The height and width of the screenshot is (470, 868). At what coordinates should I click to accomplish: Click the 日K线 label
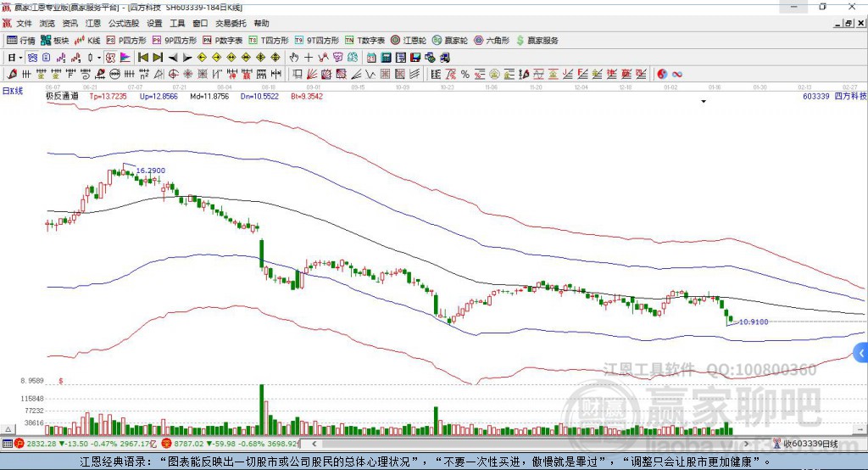coord(12,90)
